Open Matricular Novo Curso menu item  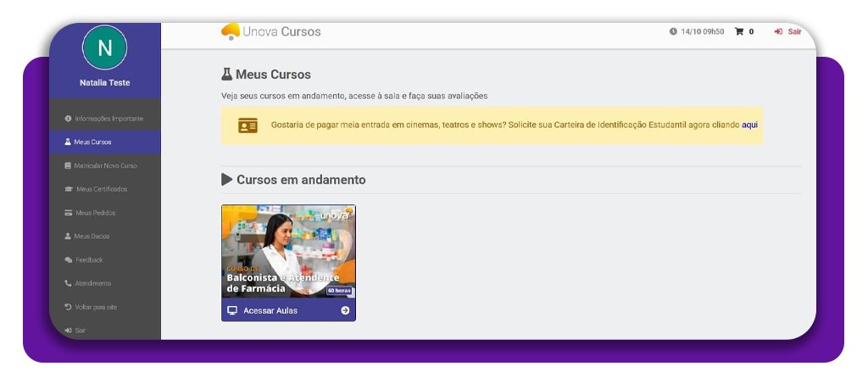click(x=104, y=165)
